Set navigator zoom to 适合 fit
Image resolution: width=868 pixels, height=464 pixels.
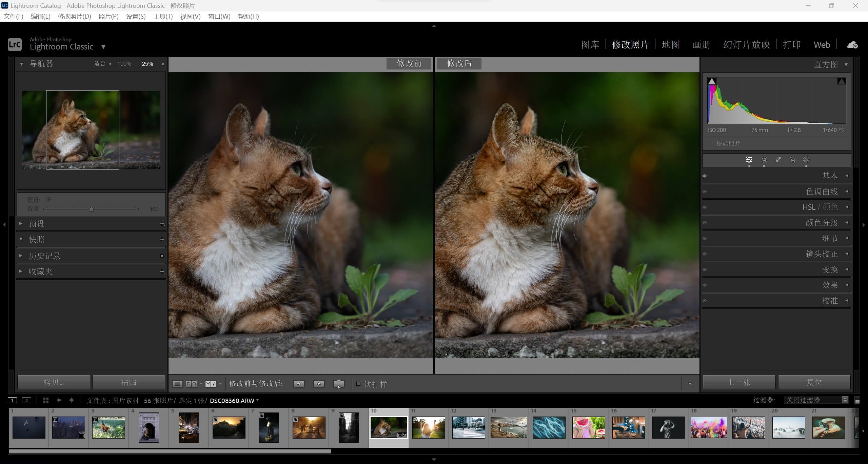click(100, 64)
